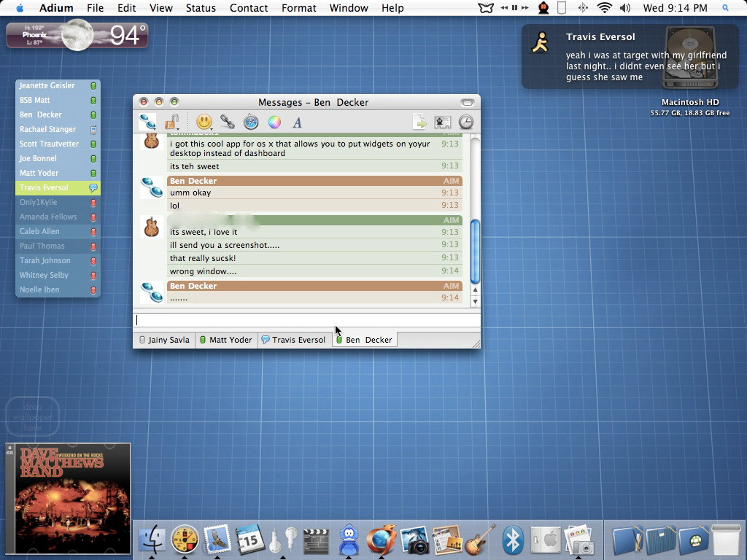The image size is (747, 560).
Task: Select Joe Bonnel in contact list
Action: coord(58,158)
